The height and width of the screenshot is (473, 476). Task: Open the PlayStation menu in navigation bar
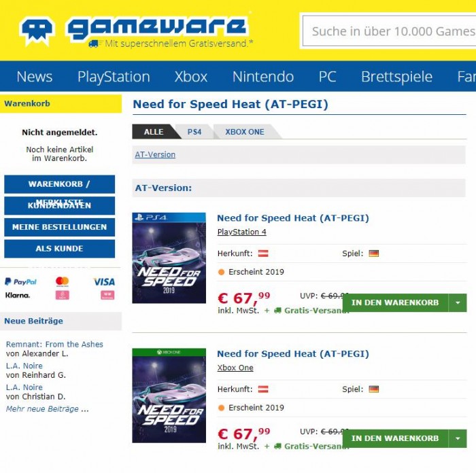point(114,77)
